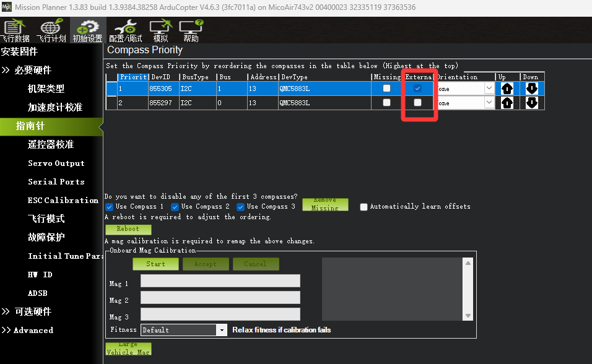The image size is (592, 364).
Task: Open Serial Ports setup page
Action: click(x=56, y=181)
